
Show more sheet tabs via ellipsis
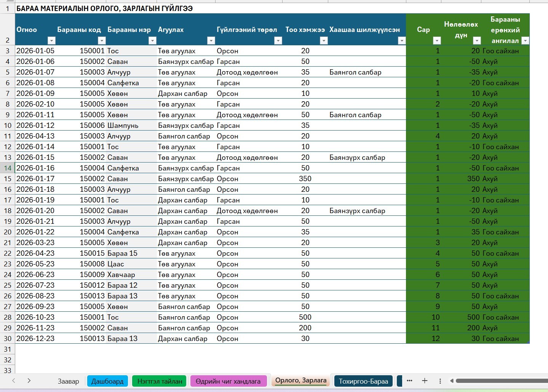[409, 381]
